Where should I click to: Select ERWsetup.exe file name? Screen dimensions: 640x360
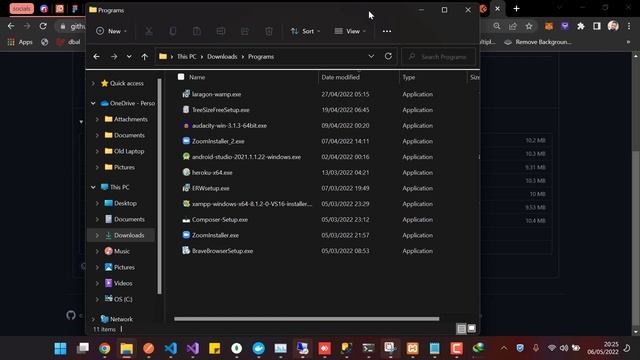tap(211, 188)
